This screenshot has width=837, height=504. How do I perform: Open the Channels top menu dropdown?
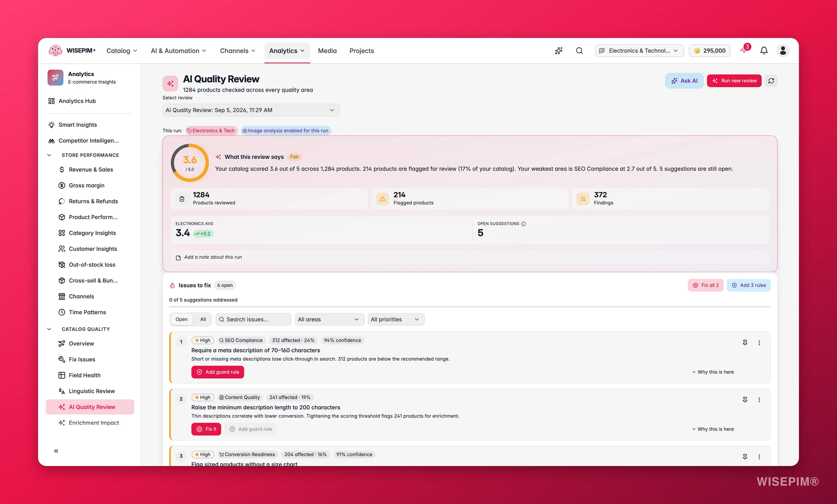click(x=238, y=51)
